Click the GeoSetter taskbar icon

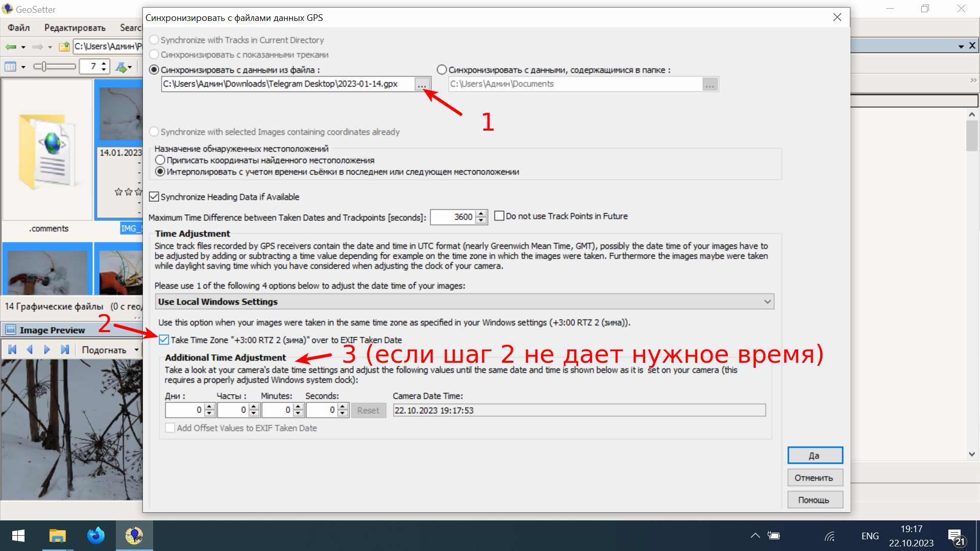coord(134,536)
